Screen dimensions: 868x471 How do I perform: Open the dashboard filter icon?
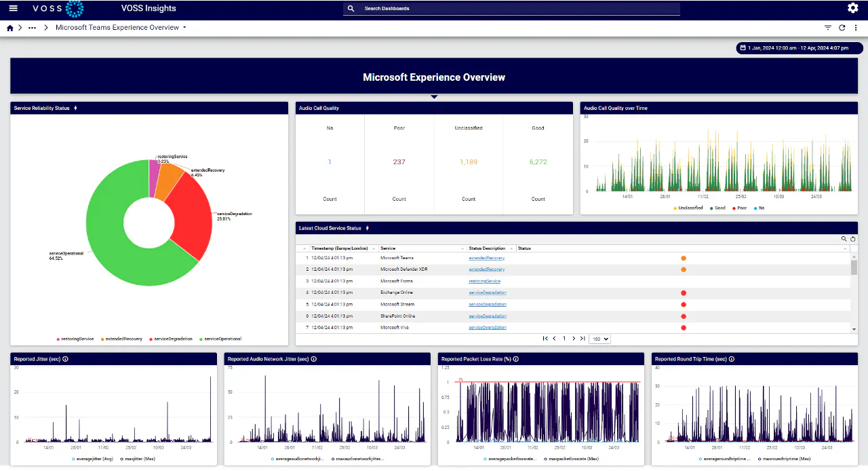click(828, 28)
